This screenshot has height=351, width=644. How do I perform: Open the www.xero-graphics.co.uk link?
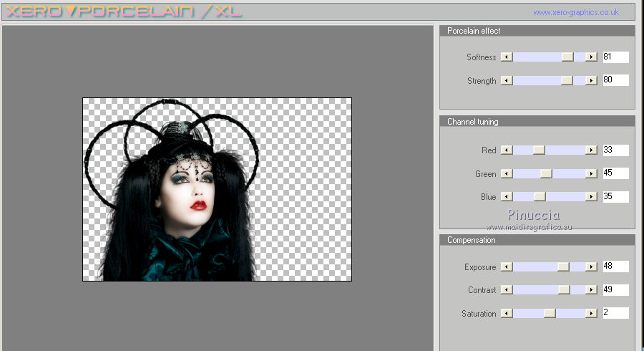click(576, 12)
